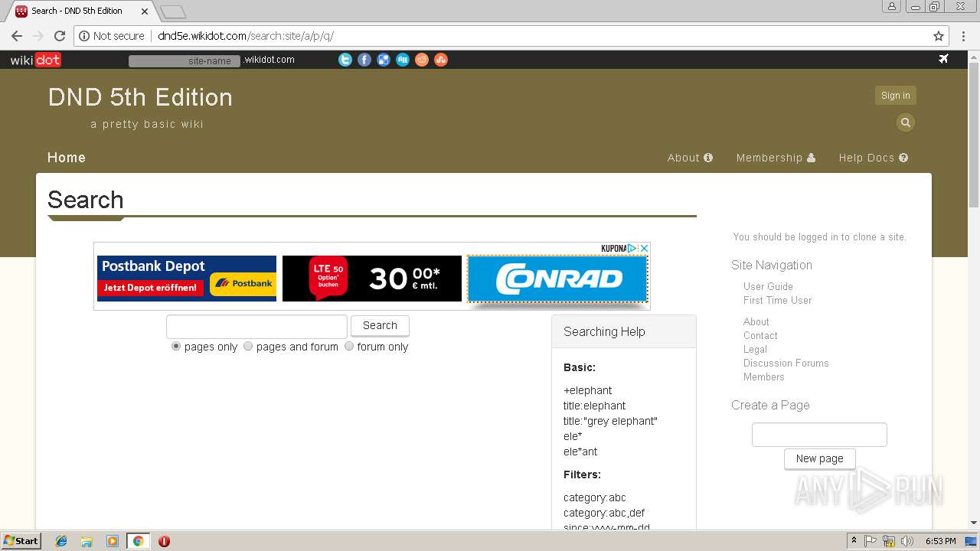Open a new browser tab
Image resolution: width=980 pixels, height=551 pixels.
(x=173, y=11)
